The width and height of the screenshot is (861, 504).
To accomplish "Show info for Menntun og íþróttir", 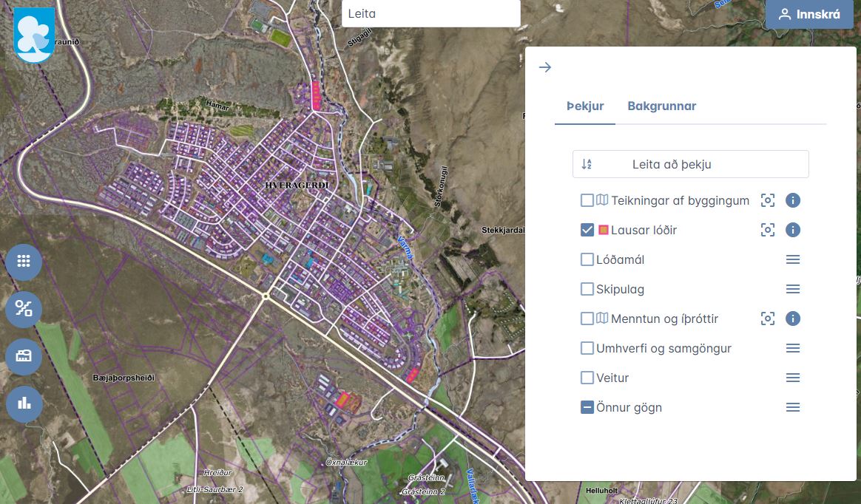I will click(793, 319).
